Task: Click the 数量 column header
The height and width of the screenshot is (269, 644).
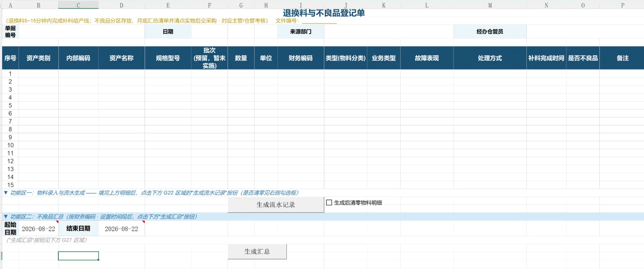Action: click(x=241, y=58)
